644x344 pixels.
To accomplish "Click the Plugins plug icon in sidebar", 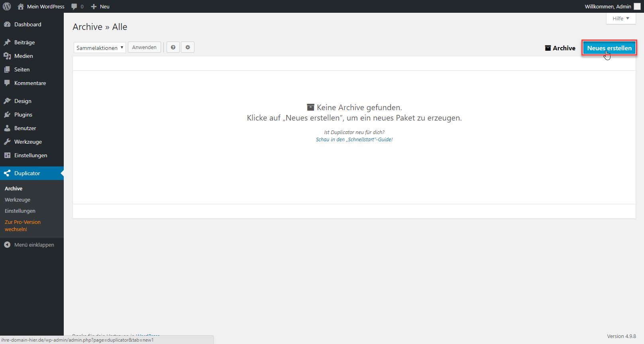I will (x=7, y=115).
